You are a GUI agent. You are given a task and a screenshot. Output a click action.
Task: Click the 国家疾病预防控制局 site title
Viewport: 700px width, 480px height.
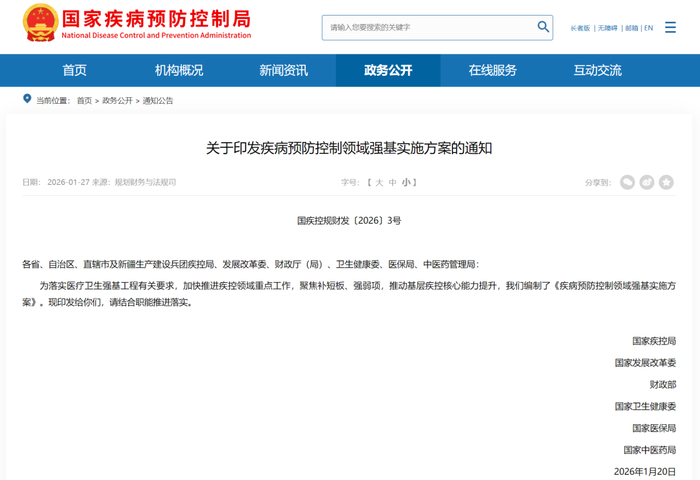[x=156, y=19]
